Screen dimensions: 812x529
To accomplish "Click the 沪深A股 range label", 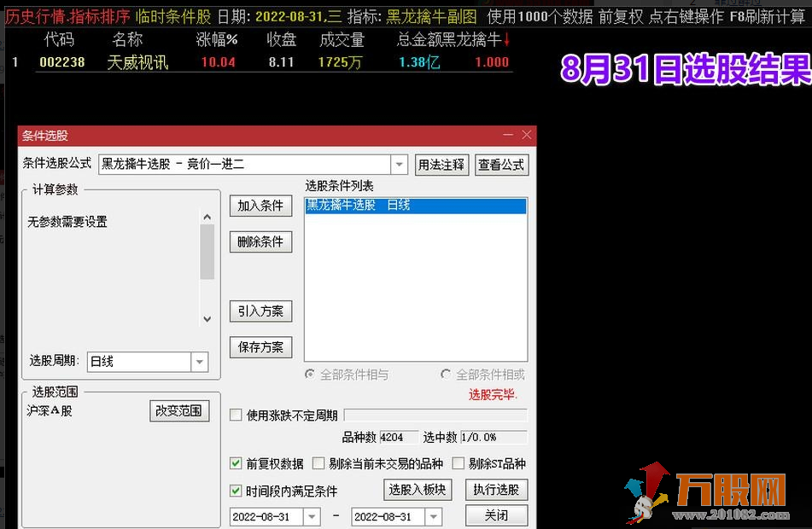I will (x=50, y=411).
